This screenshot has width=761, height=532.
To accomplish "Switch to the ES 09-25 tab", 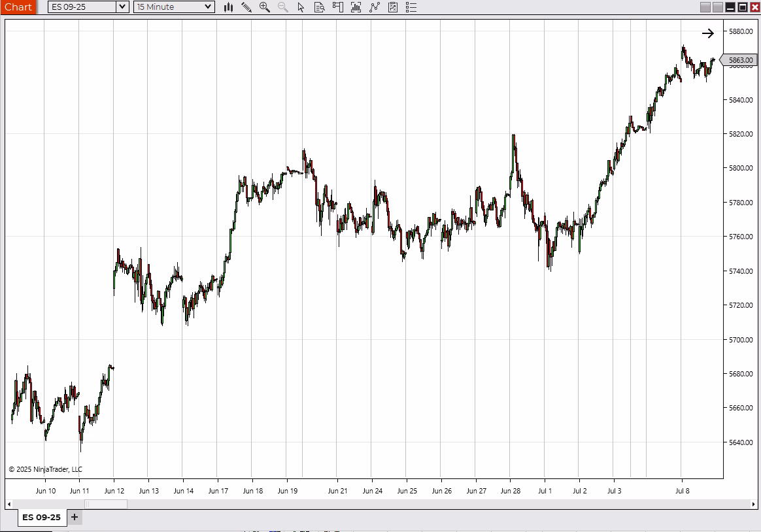I will click(x=41, y=517).
